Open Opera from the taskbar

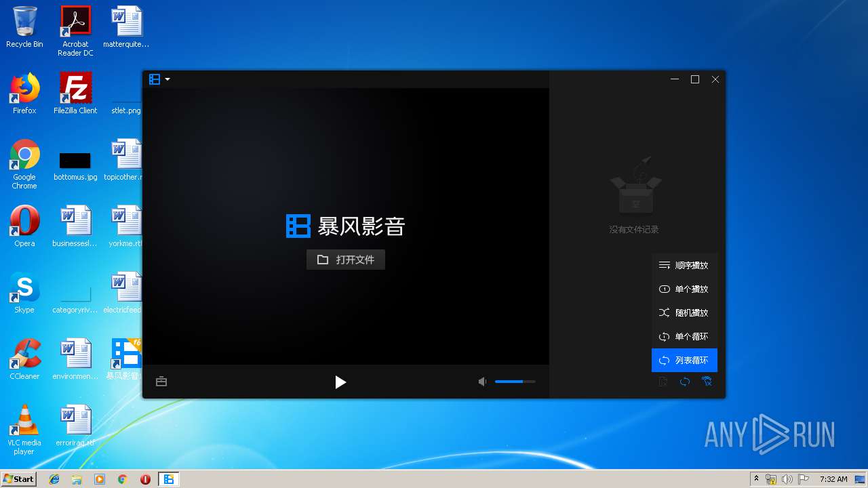(x=145, y=479)
